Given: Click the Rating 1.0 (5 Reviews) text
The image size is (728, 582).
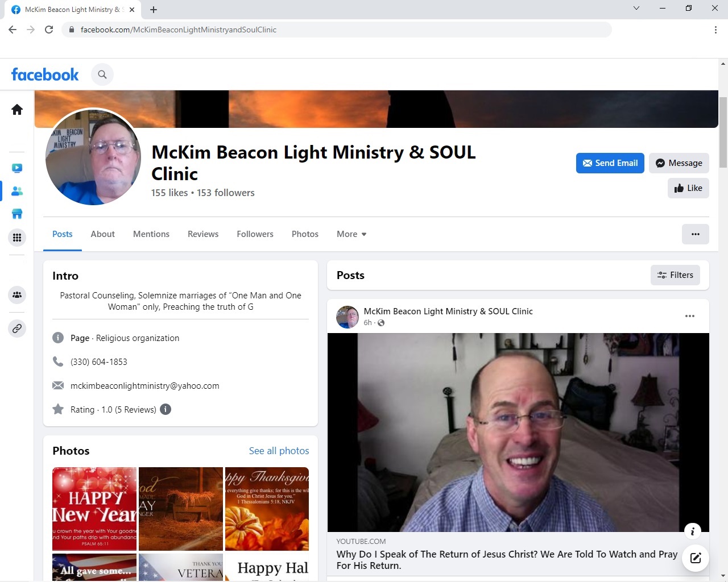Looking at the screenshot, I should coord(113,410).
